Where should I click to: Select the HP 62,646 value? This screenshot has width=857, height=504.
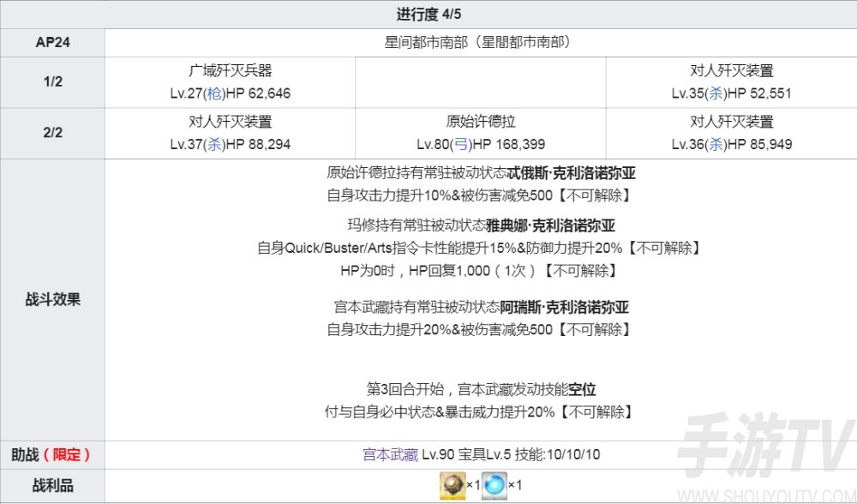258,93
